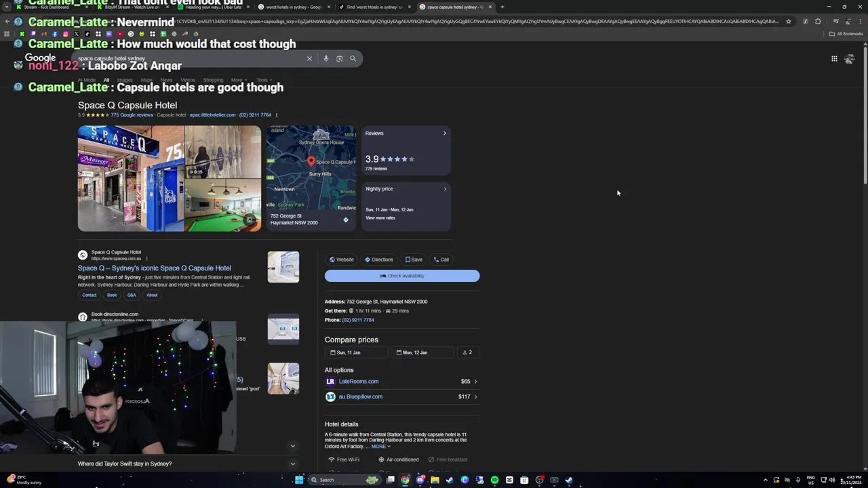The width and height of the screenshot is (868, 488).
Task: Expand the Reviews card arrow
Action: point(445,134)
